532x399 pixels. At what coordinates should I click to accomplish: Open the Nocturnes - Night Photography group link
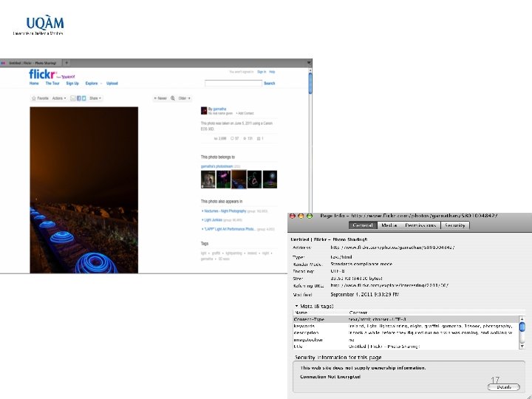coord(225,211)
